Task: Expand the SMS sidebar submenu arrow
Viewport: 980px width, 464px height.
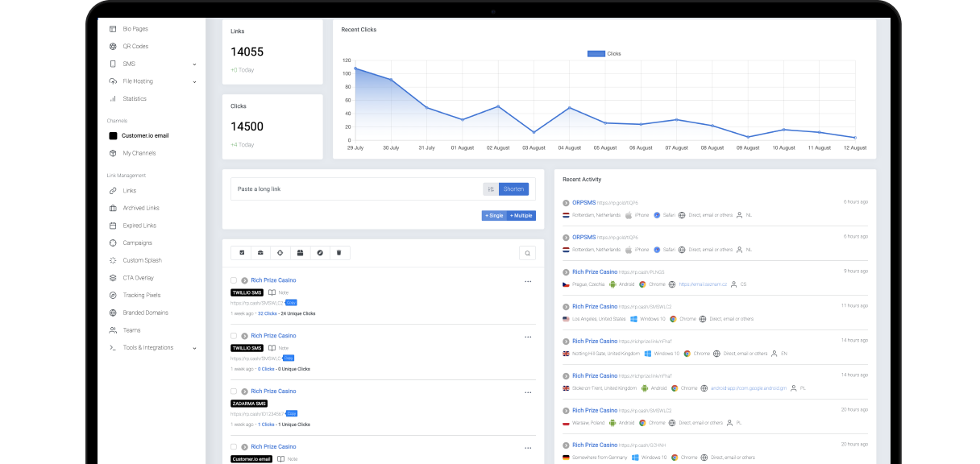Action: (194, 64)
